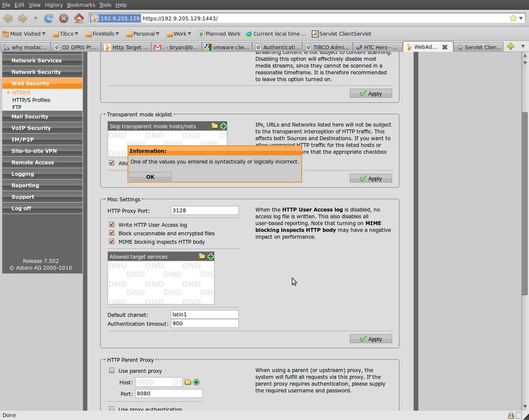Viewport: 529px width, 420px height.
Task: Uncheck Block unscannable and encrypted files
Action: [112, 233]
